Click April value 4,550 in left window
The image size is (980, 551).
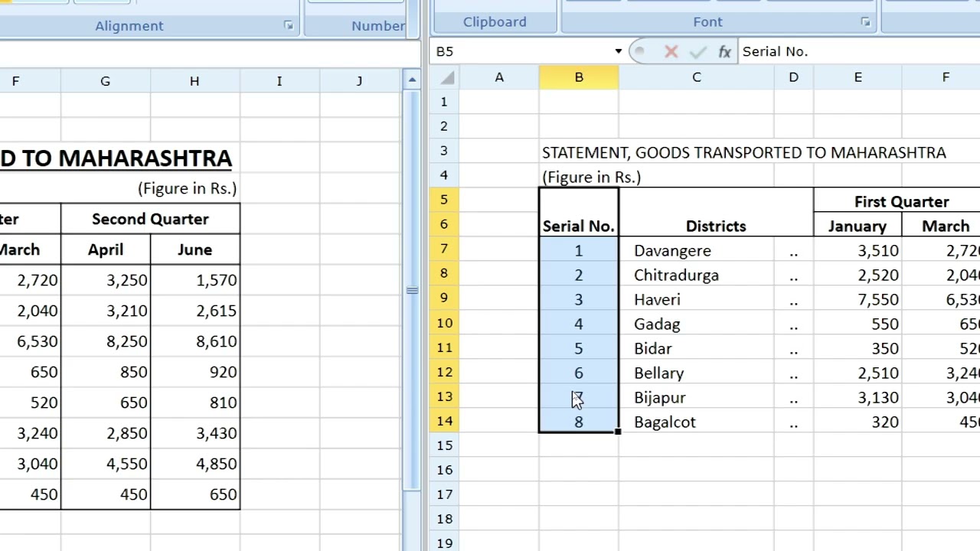pos(106,464)
